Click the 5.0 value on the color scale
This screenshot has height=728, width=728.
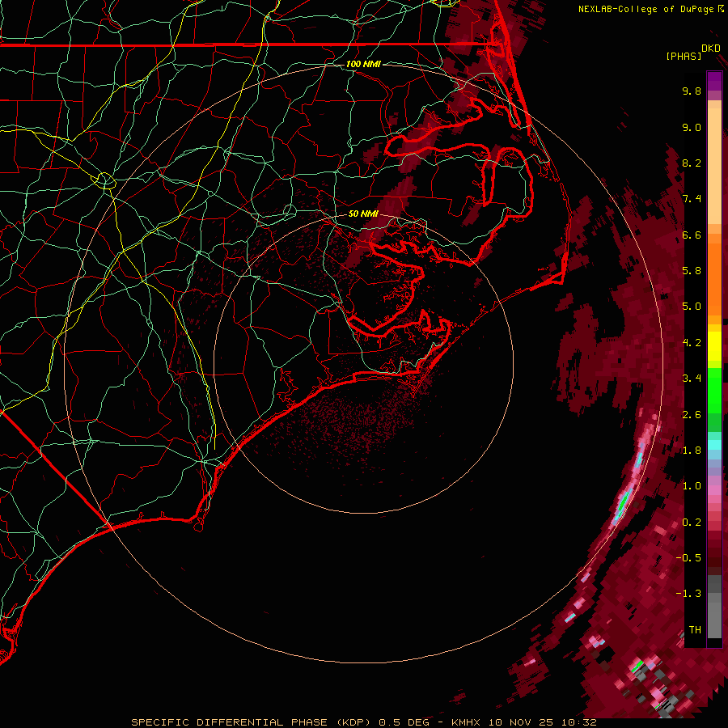coord(692,307)
